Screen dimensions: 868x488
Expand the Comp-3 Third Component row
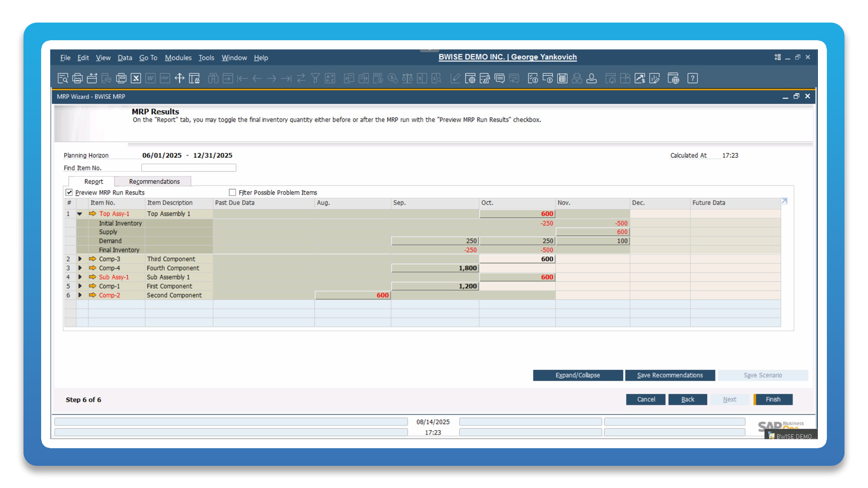[80, 258]
